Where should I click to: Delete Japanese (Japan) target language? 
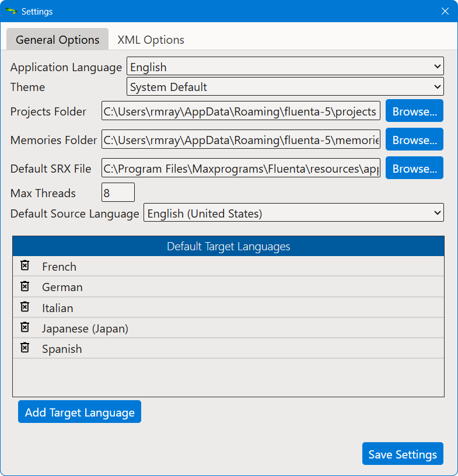[25, 327]
